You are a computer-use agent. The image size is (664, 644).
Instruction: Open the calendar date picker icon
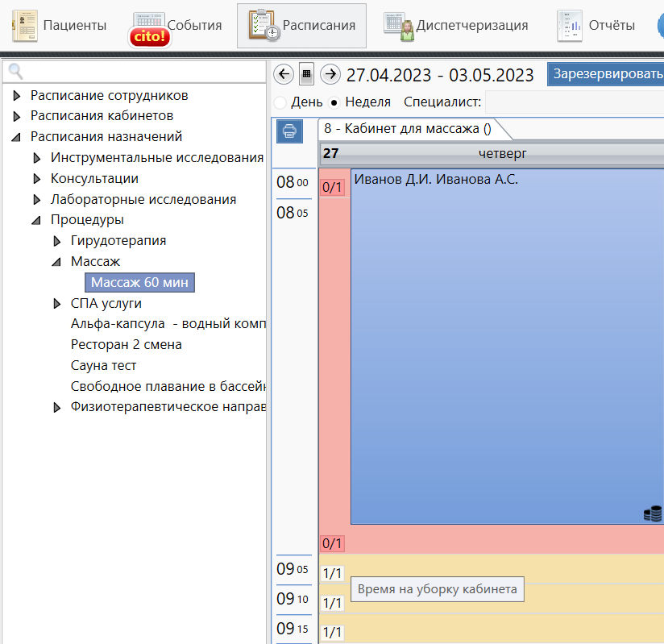tap(306, 75)
